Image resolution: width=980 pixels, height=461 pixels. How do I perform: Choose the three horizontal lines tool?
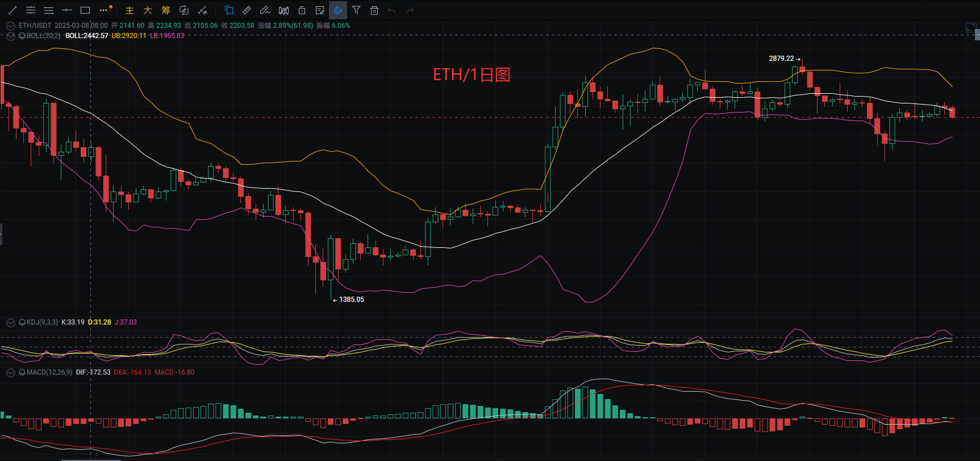(x=49, y=10)
